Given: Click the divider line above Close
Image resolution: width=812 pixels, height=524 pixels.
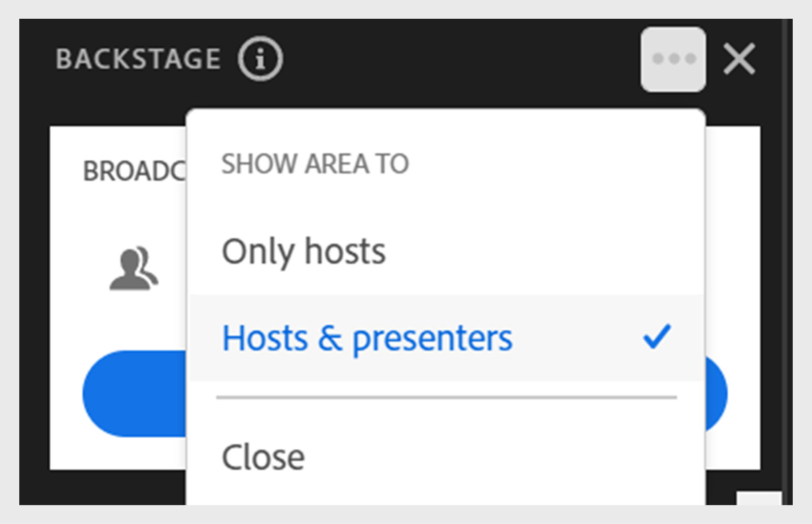Looking at the screenshot, I should click(447, 398).
